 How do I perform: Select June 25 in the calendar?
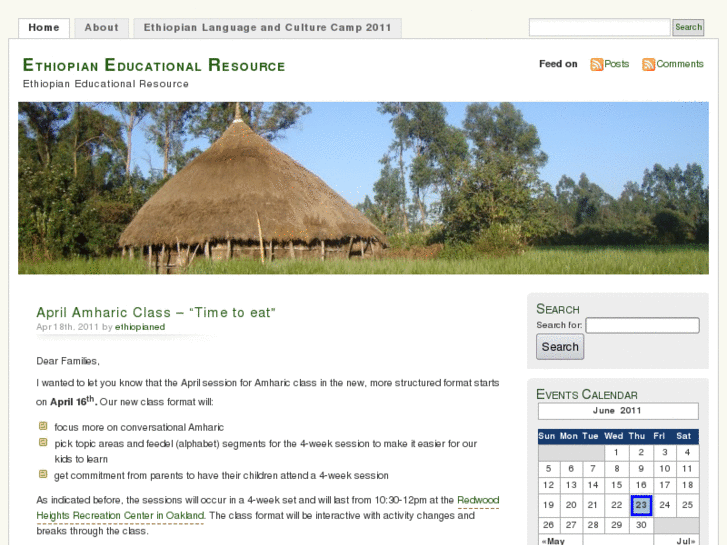(x=688, y=505)
